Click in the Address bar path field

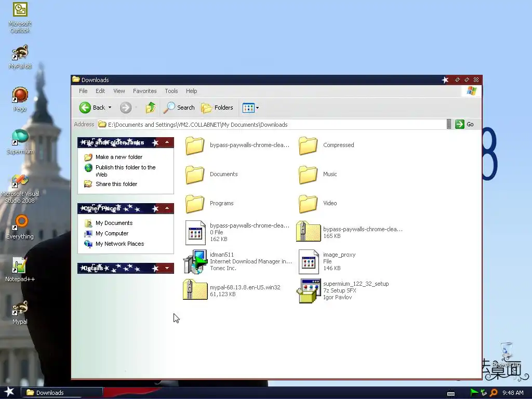click(x=271, y=125)
